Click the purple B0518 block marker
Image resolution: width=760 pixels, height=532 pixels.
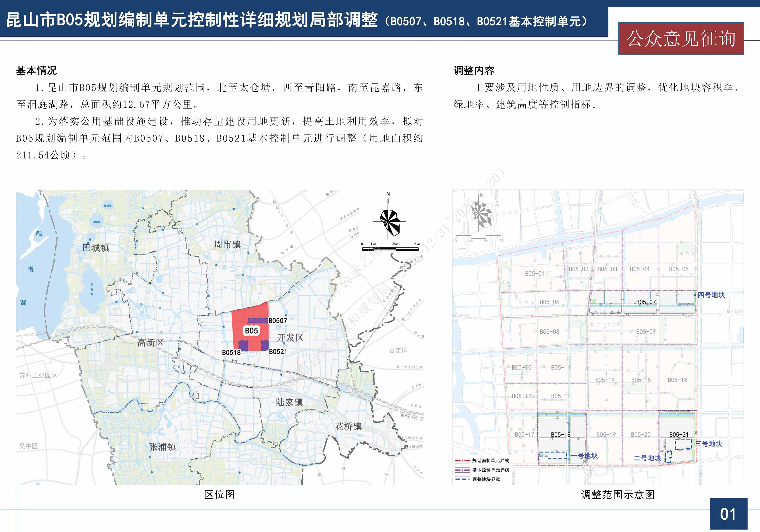[243, 346]
